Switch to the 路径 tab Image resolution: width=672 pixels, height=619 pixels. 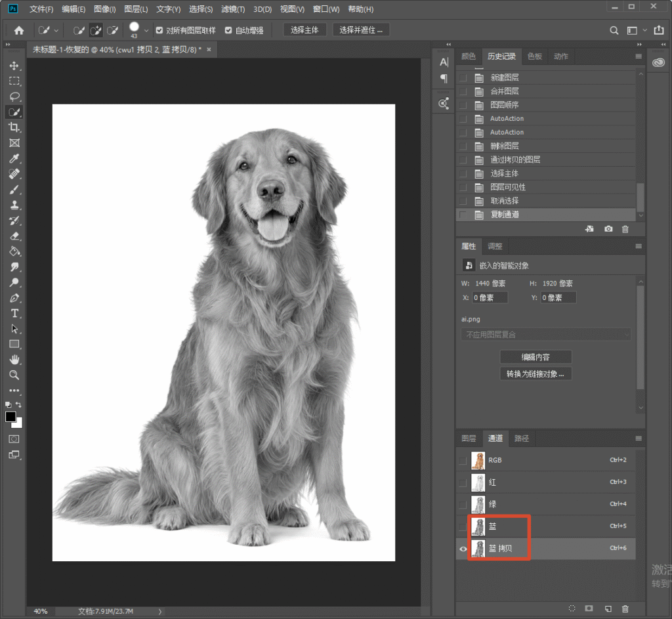(522, 438)
